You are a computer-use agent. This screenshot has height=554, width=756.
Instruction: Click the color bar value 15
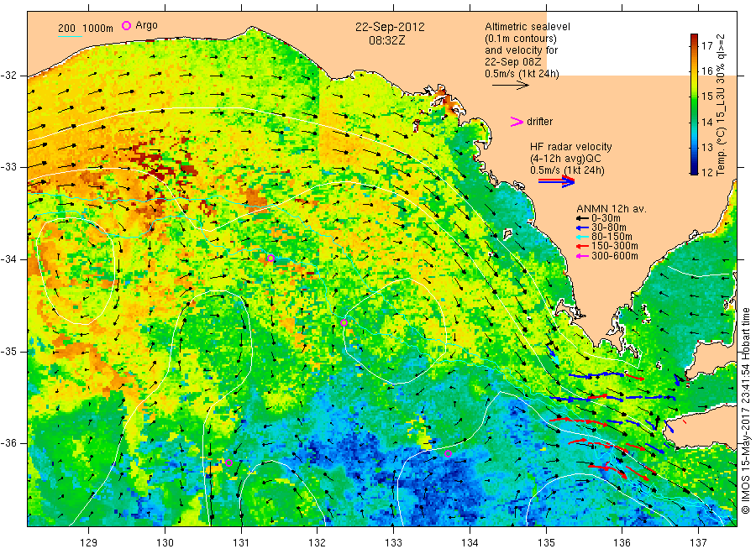point(706,97)
